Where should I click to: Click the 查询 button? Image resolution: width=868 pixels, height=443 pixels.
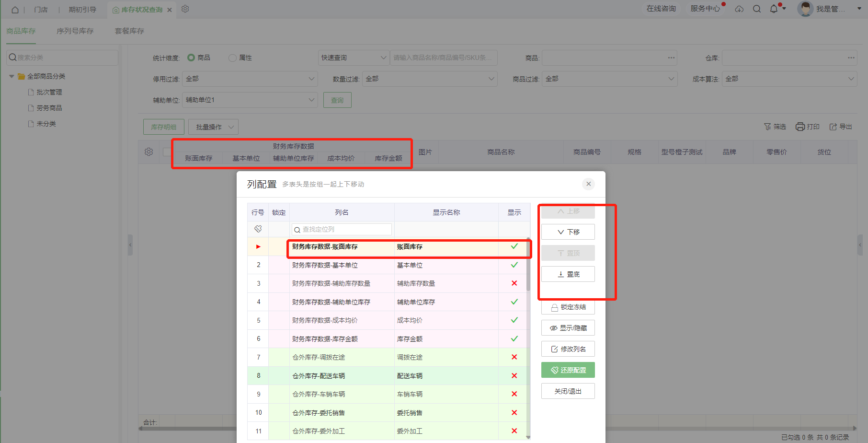point(337,100)
